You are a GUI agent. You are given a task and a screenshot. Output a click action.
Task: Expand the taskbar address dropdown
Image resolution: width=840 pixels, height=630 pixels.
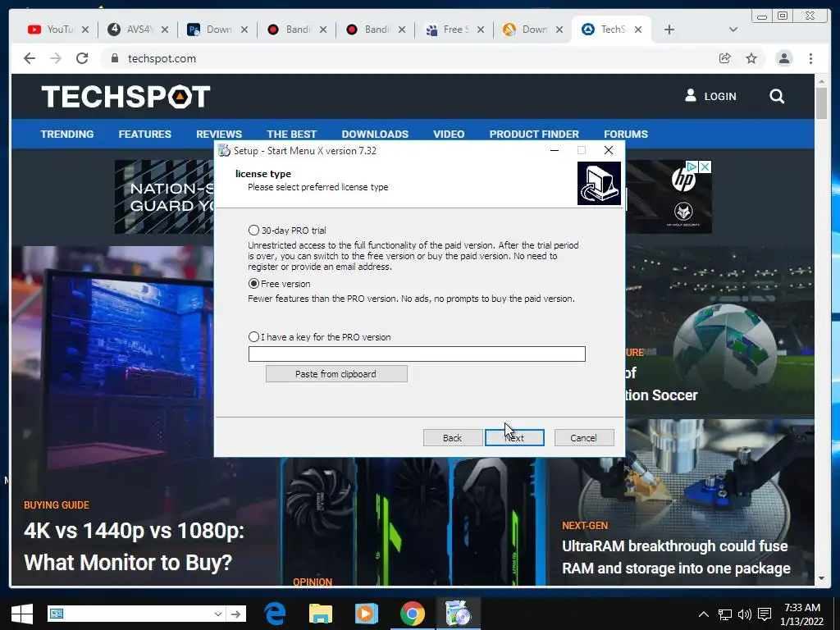click(217, 614)
